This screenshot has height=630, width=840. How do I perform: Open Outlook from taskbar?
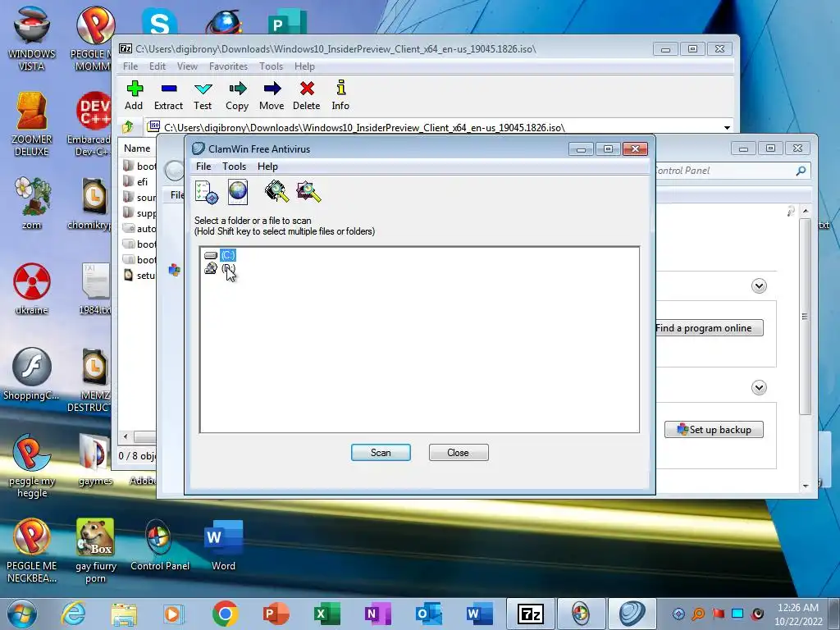pos(428,614)
